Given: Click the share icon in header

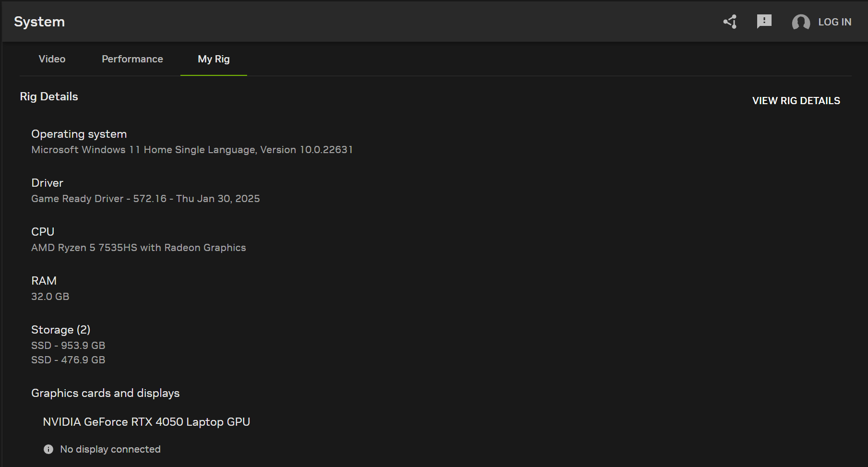Looking at the screenshot, I should tap(730, 22).
